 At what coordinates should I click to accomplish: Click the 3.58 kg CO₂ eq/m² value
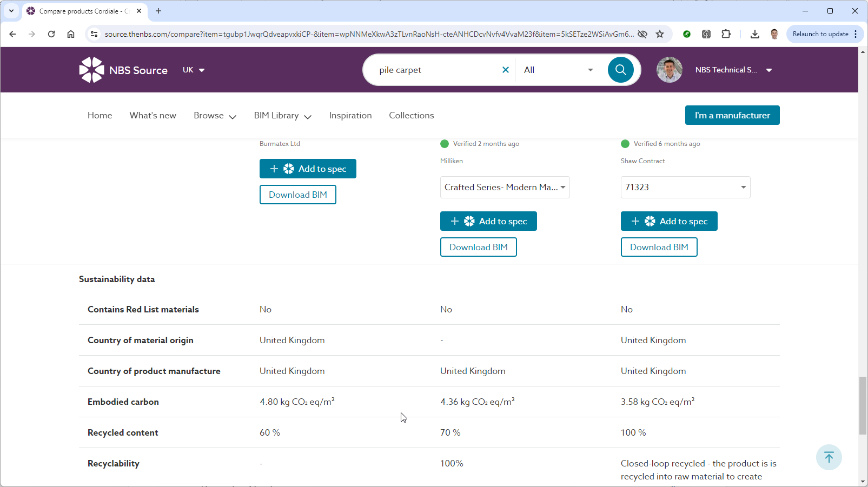click(x=658, y=402)
